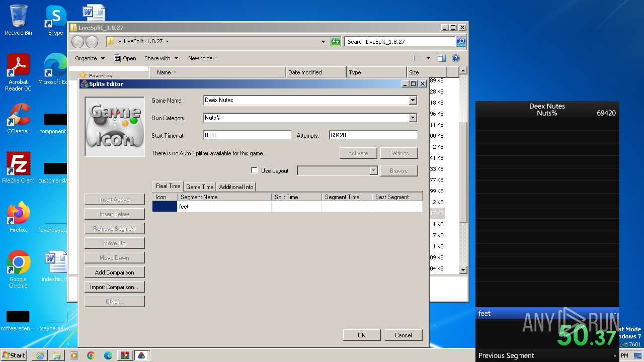Open Explorer help icon
Image resolution: width=644 pixels, height=362 pixels.
(x=456, y=58)
